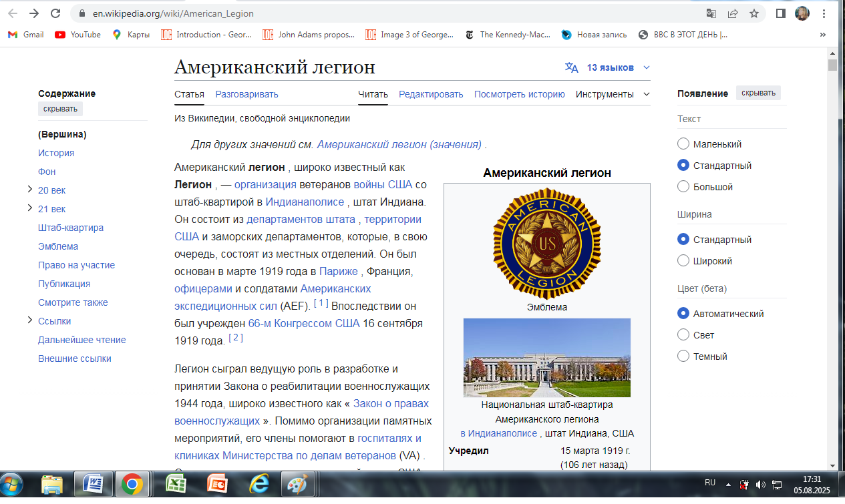Open the Редактировать tab

coord(431,94)
